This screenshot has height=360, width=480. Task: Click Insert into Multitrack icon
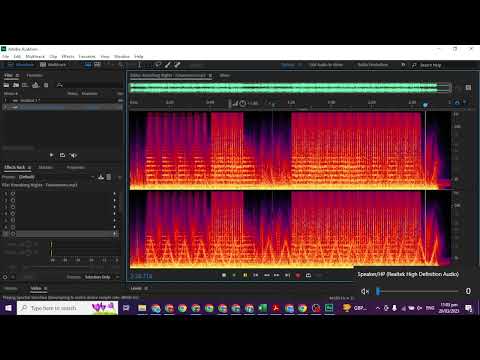pos(36,85)
